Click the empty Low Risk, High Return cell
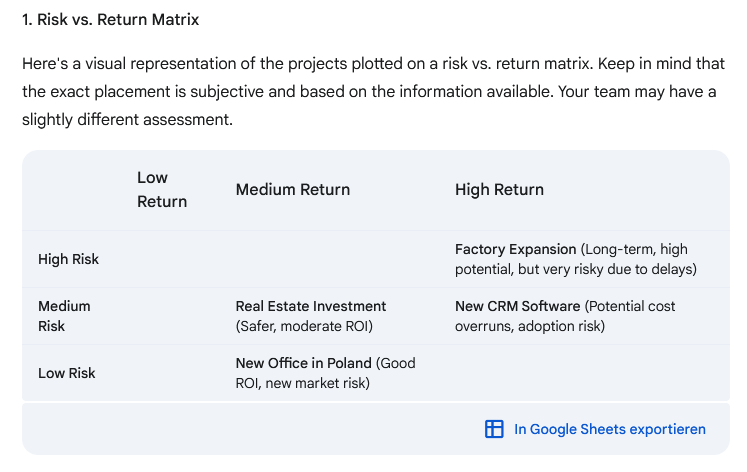The height and width of the screenshot is (472, 747). [x=580, y=373]
